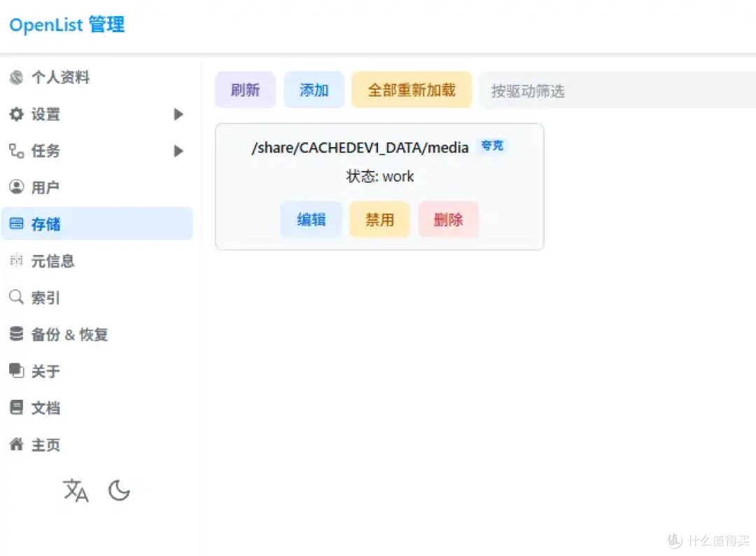The height and width of the screenshot is (556, 756).
Task: Toggle dark mode with the moon icon
Action: point(119,490)
